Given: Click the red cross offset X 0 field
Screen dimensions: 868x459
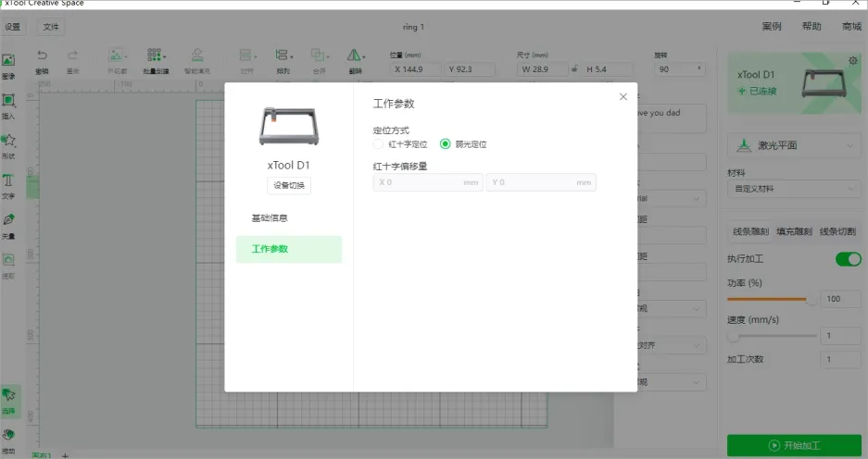Looking at the screenshot, I should pos(428,182).
